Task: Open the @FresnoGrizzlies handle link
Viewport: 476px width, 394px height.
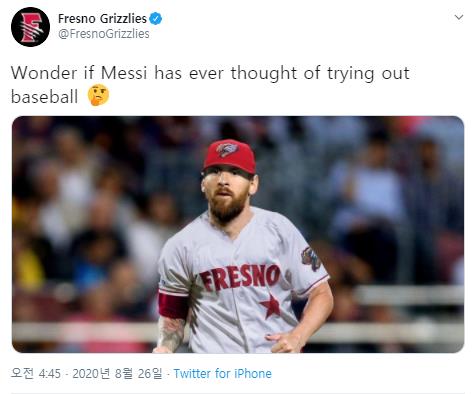Action: (x=104, y=34)
